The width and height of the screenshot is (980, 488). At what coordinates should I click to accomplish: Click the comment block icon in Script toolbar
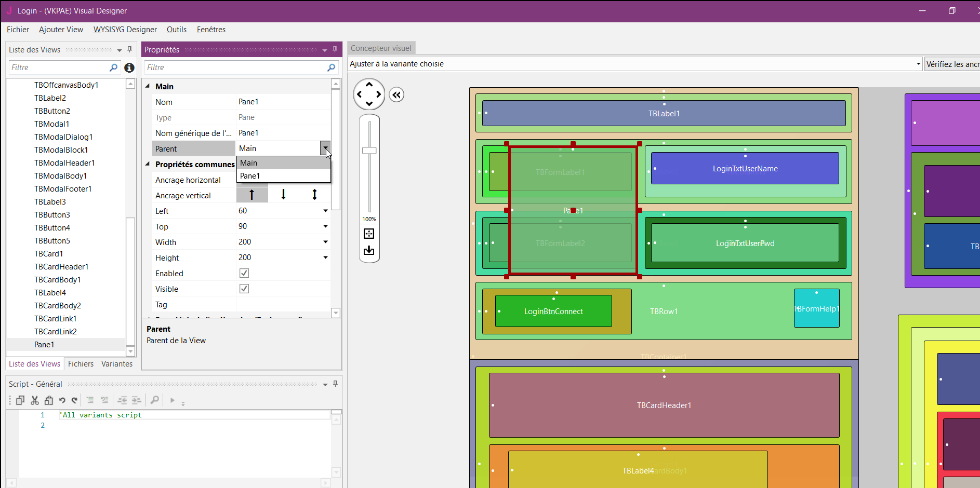tap(90, 400)
